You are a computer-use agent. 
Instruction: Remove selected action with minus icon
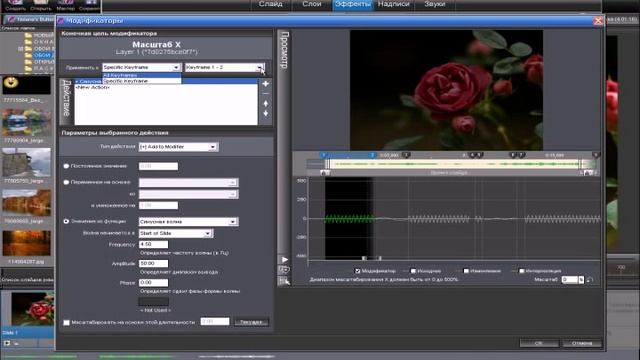[266, 94]
